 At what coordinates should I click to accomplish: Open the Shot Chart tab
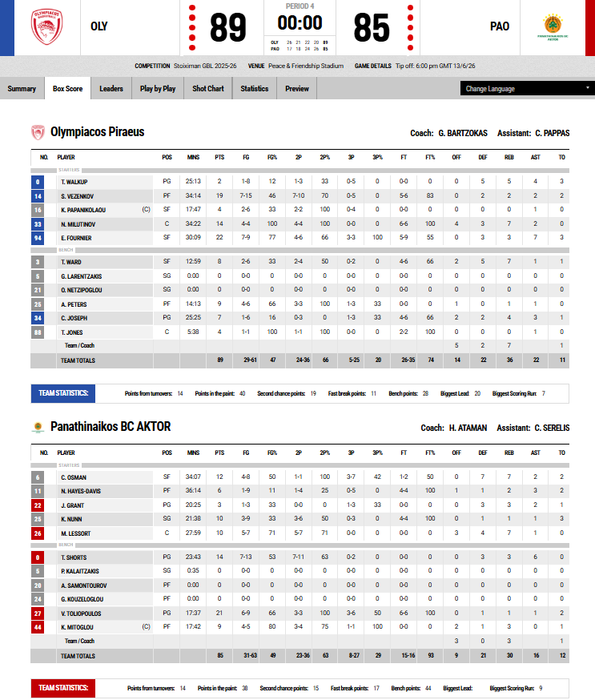point(208,88)
